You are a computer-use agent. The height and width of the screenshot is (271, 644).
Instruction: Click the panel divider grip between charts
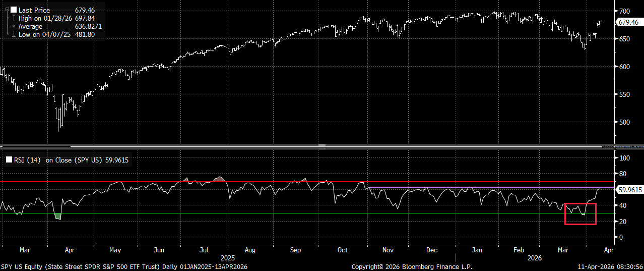(322, 147)
